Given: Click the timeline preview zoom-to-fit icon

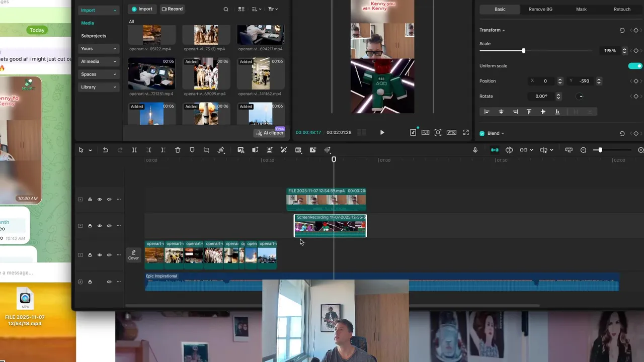Looking at the screenshot, I should click(x=569, y=150).
